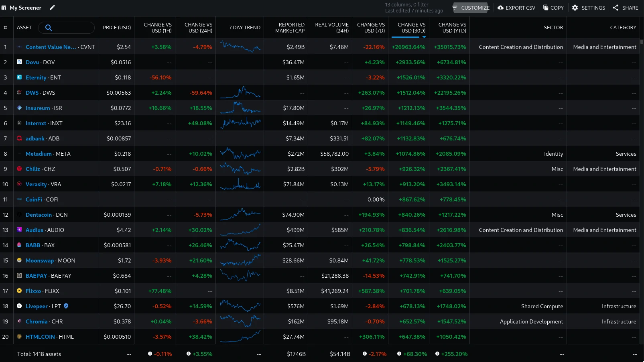Share the screener
The width and height of the screenshot is (644, 362).
pyautogui.click(x=625, y=8)
